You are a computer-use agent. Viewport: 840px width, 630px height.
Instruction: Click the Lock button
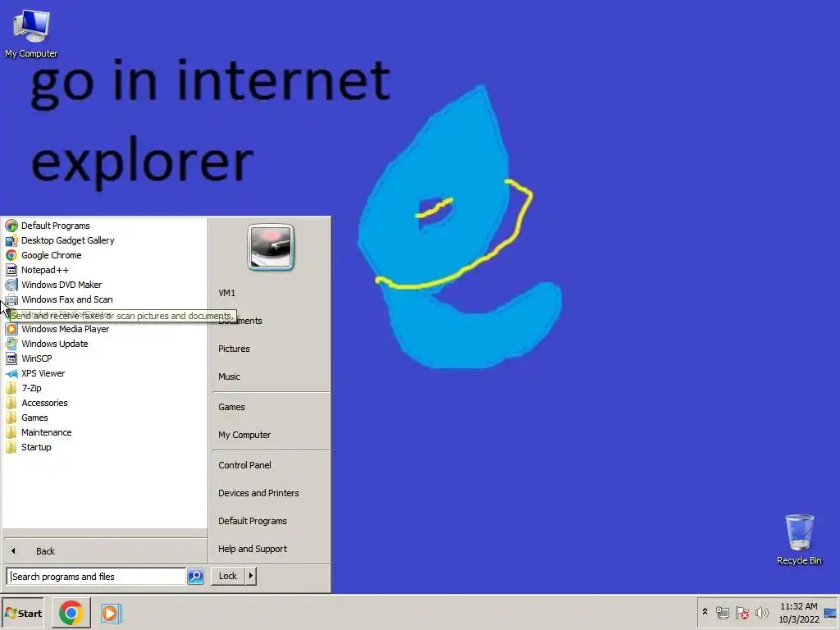tap(228, 576)
